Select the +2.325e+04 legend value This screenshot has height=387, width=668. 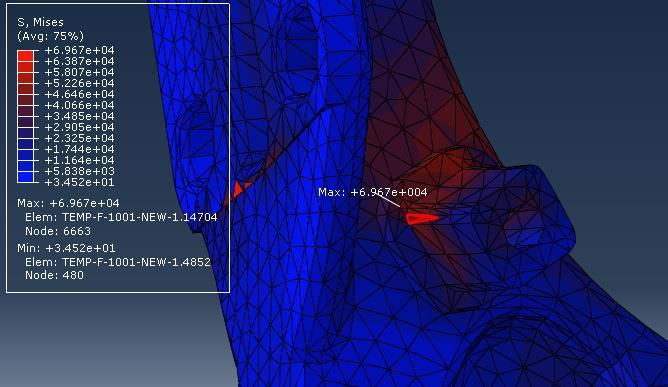click(x=79, y=139)
